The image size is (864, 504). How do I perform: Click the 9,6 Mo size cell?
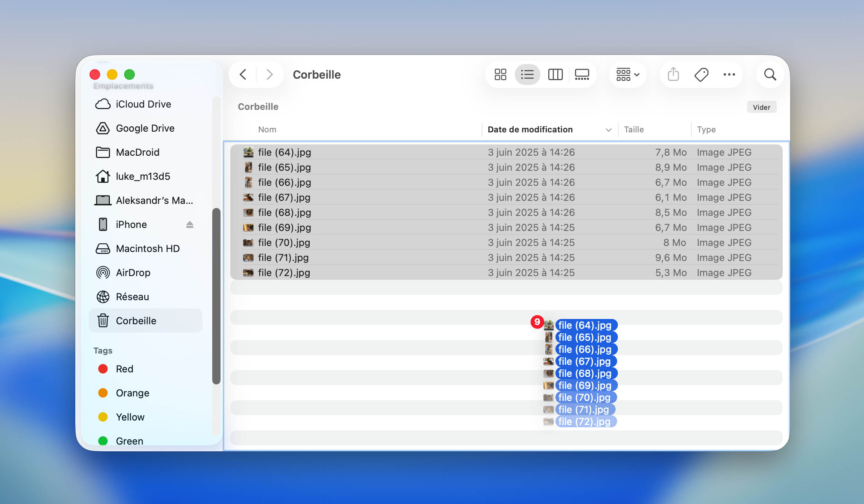671,258
